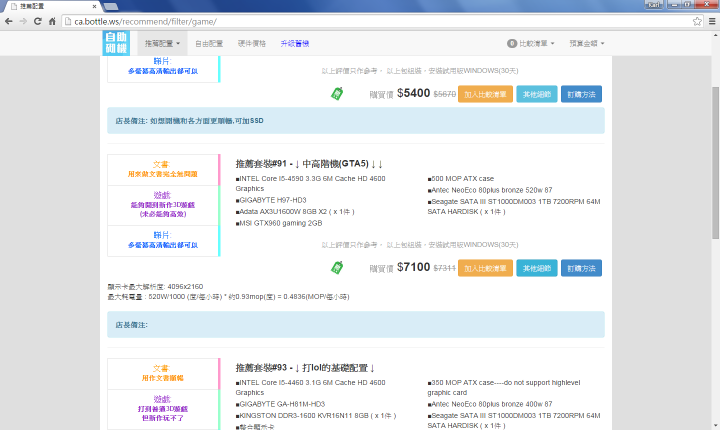Click the 500 MOP ATX case line

[461, 179]
